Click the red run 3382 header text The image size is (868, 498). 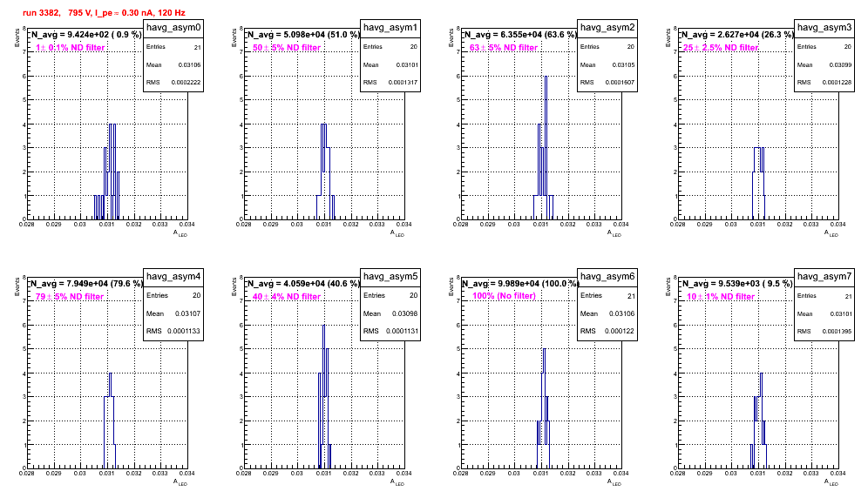click(104, 12)
